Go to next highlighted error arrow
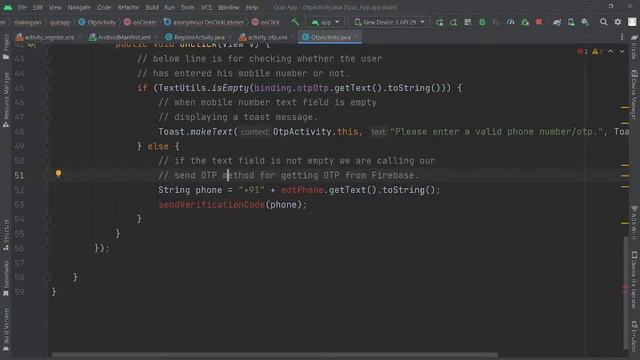 tap(622, 51)
